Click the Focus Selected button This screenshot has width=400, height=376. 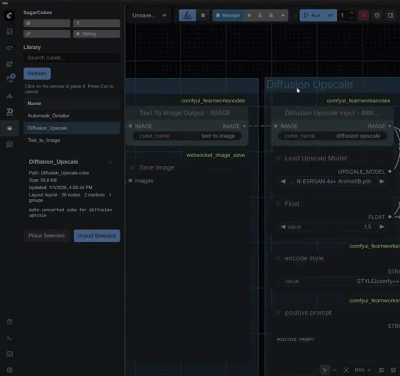tap(46, 236)
